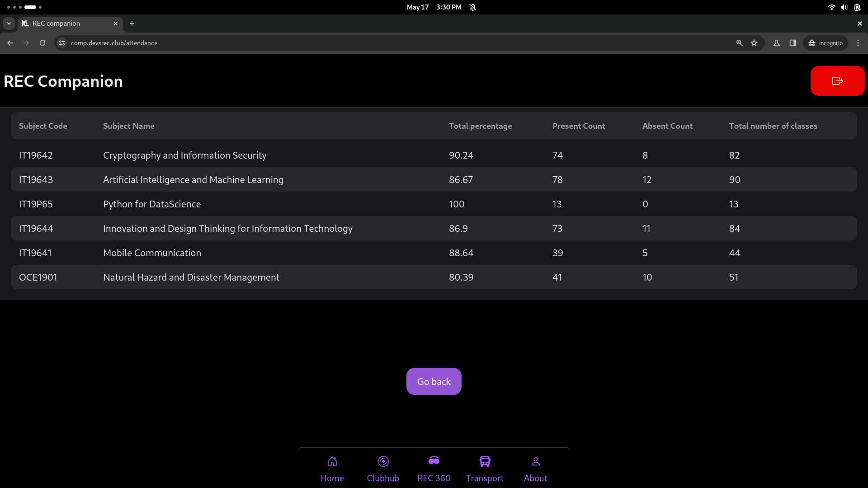Select subject code IT19643
The width and height of the screenshot is (868, 488).
pos(36,180)
